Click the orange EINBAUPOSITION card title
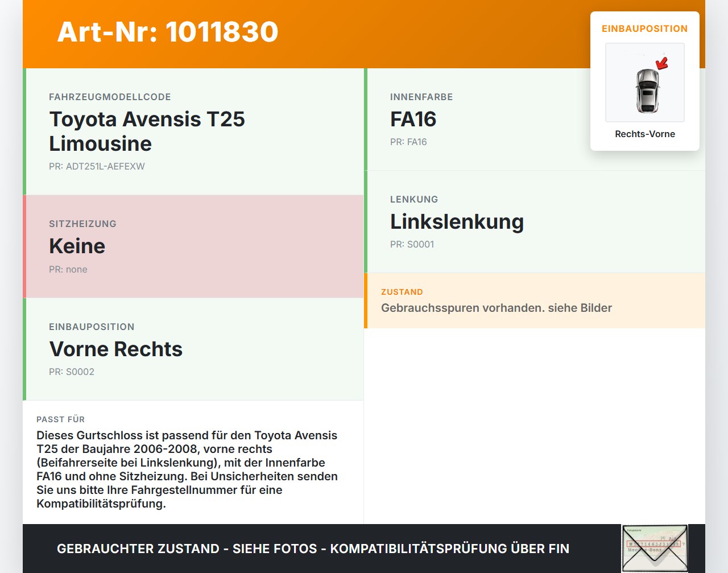This screenshot has width=728, height=573. coord(645,28)
